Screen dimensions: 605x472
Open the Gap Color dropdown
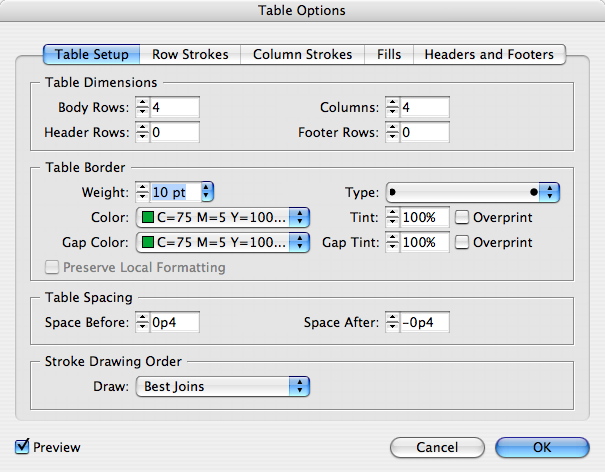click(223, 242)
